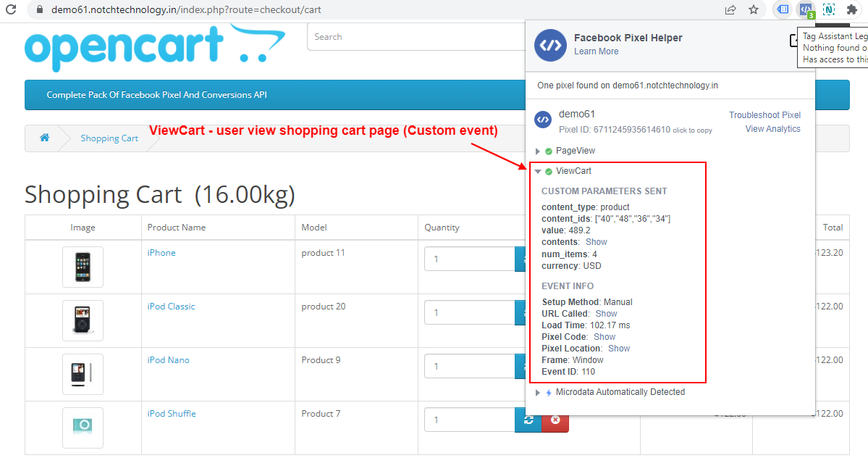Viewport: 868px width, 458px height.
Task: Click the 'Product 9' model cell
Action: pos(321,360)
